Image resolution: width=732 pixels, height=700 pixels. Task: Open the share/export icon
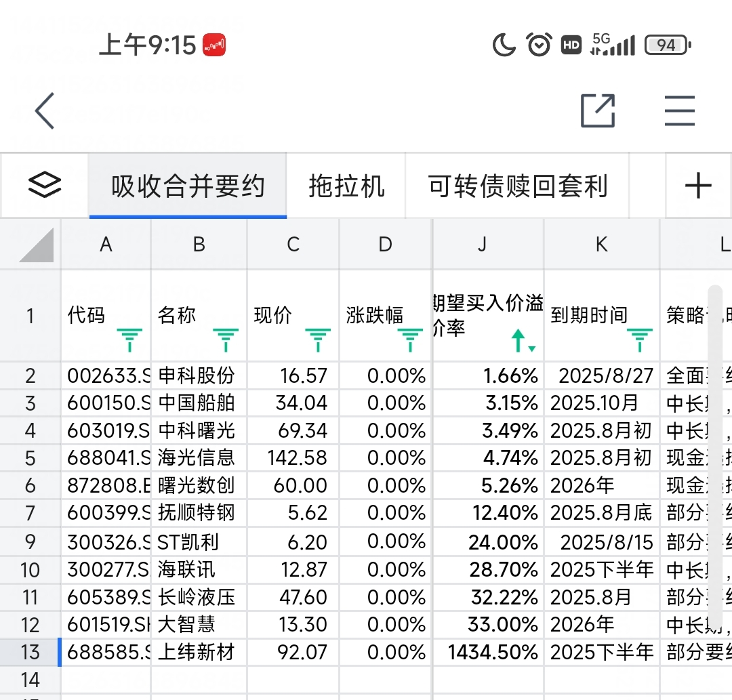click(x=598, y=110)
